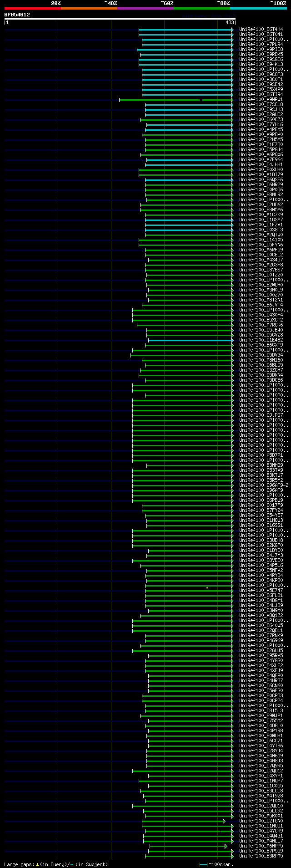Click the cyan ~100% identity legend segment
Image resolution: width=291 pixels, height=868 pixels.
(x=258, y=8)
